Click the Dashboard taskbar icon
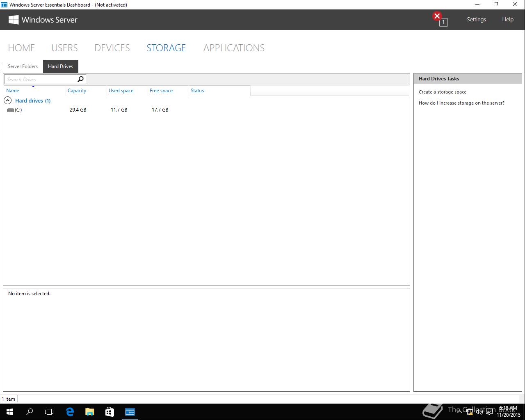 point(130,412)
